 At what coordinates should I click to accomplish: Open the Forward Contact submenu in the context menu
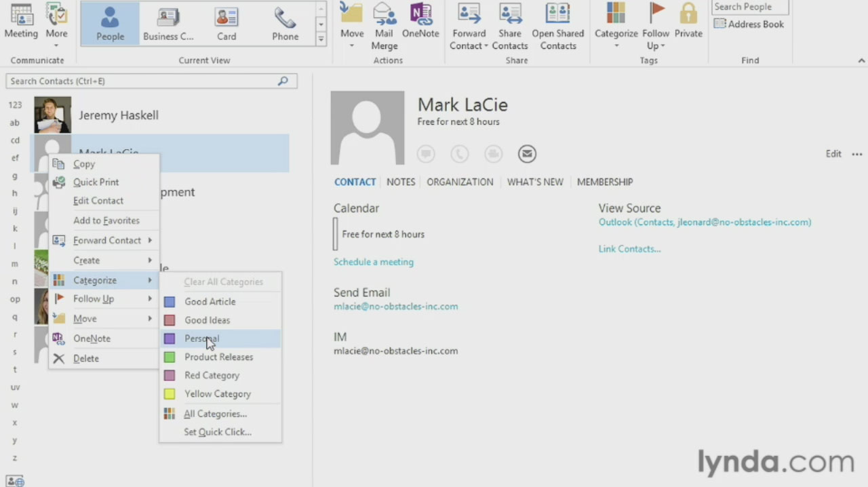(x=104, y=240)
